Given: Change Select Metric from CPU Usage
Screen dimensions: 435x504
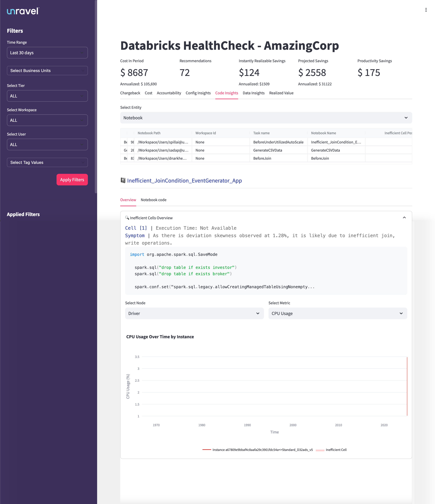Looking at the screenshot, I should [337, 313].
